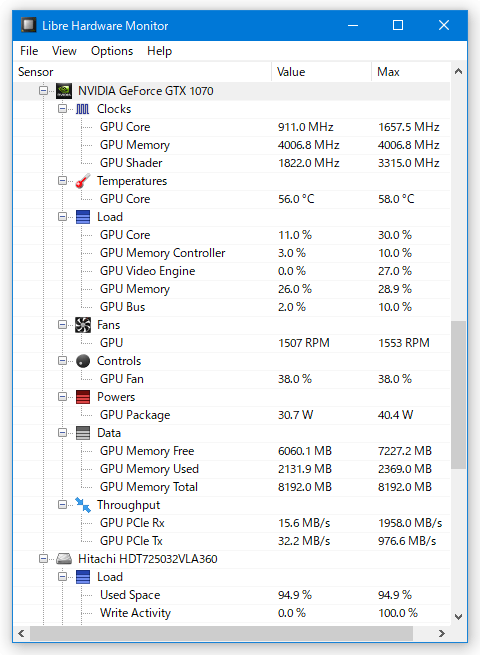480x655 pixels.
Task: Select the GPU Shader row
Action: (x=232, y=163)
